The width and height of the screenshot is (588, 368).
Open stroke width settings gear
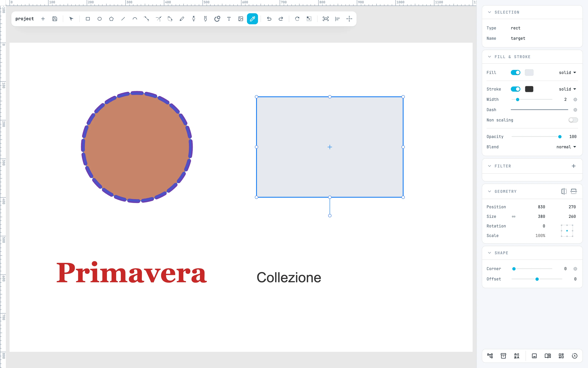(575, 100)
